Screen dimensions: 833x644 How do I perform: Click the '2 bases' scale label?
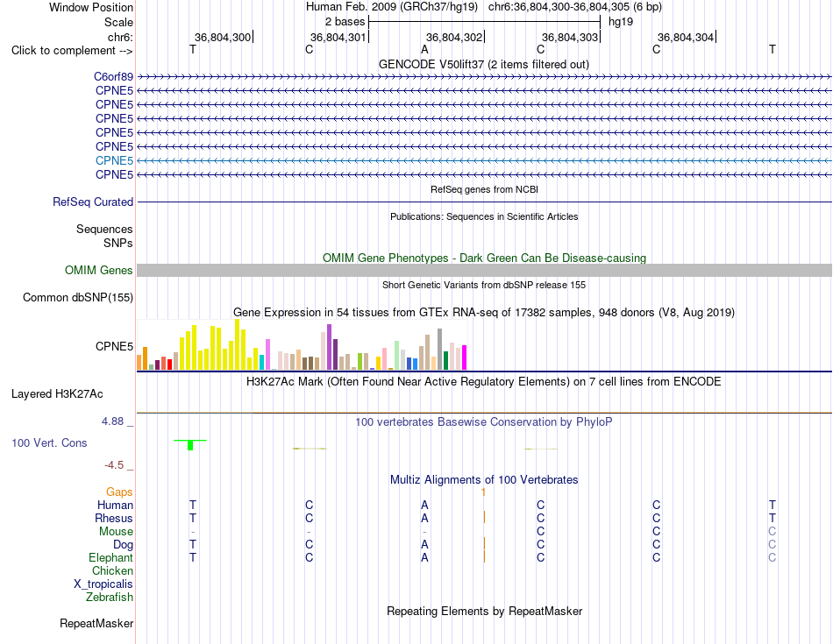coord(345,22)
